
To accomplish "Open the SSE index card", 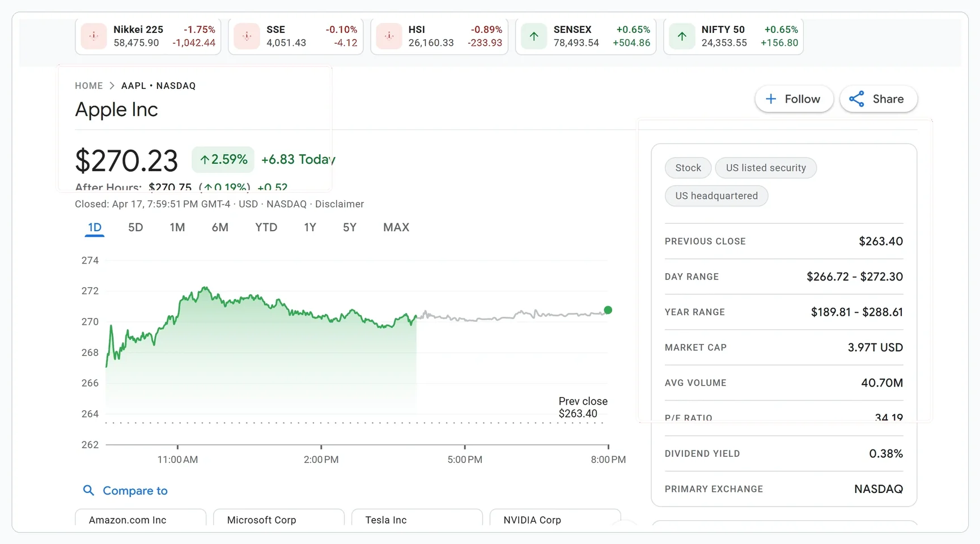I will click(296, 36).
